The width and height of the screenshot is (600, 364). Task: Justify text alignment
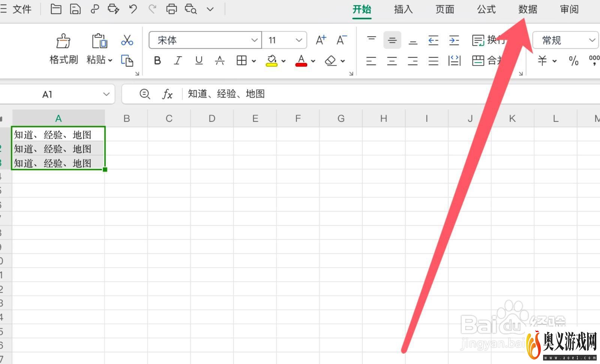pyautogui.click(x=433, y=60)
